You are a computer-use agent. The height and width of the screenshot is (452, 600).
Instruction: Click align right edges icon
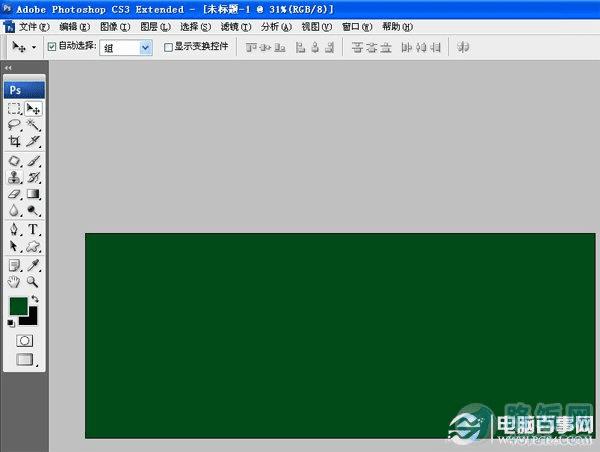click(329, 47)
